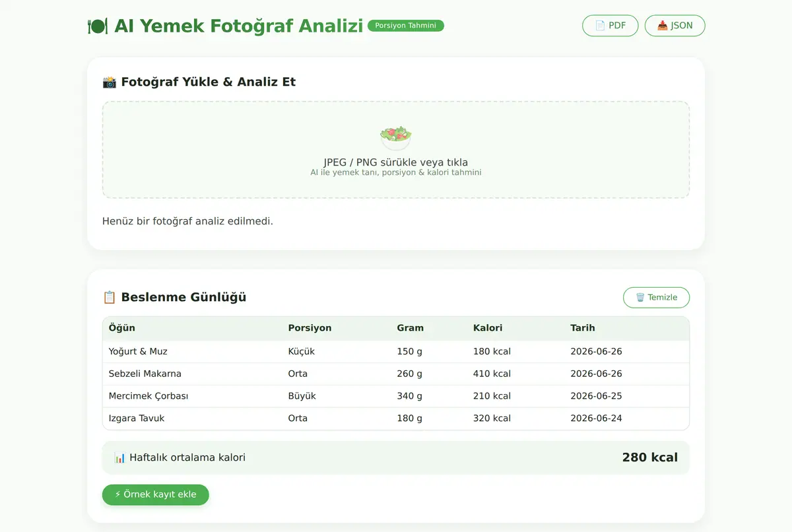Click the camera icon beside Fotoğraf Yükle
792x532 pixels.
[x=110, y=82]
